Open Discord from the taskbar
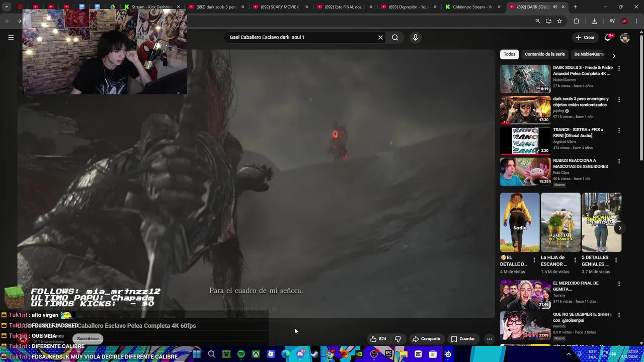 [300, 354]
